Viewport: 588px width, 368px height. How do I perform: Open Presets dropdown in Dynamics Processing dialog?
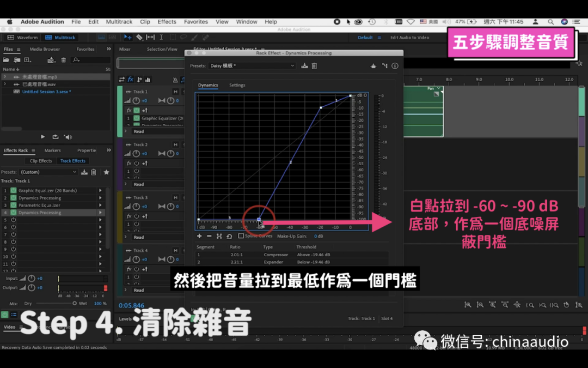click(252, 66)
